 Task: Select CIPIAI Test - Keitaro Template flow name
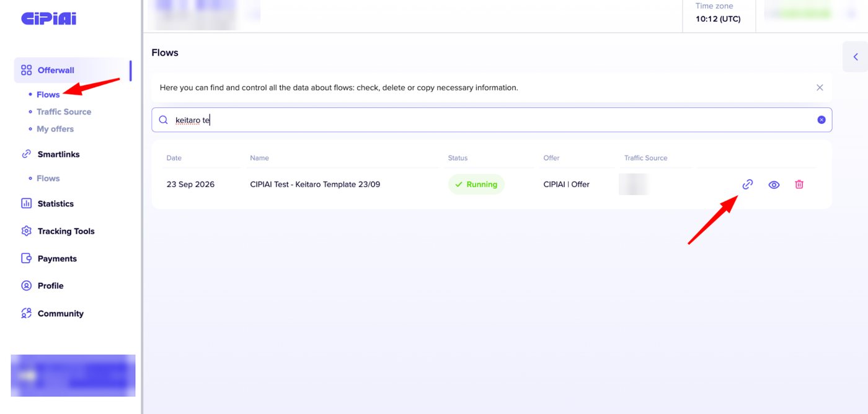pos(315,184)
